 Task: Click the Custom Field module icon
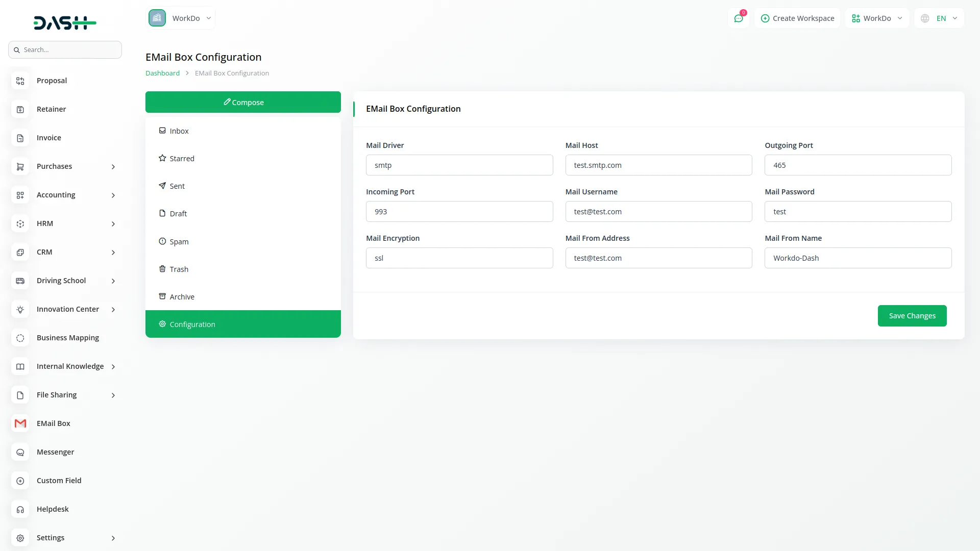20,481
